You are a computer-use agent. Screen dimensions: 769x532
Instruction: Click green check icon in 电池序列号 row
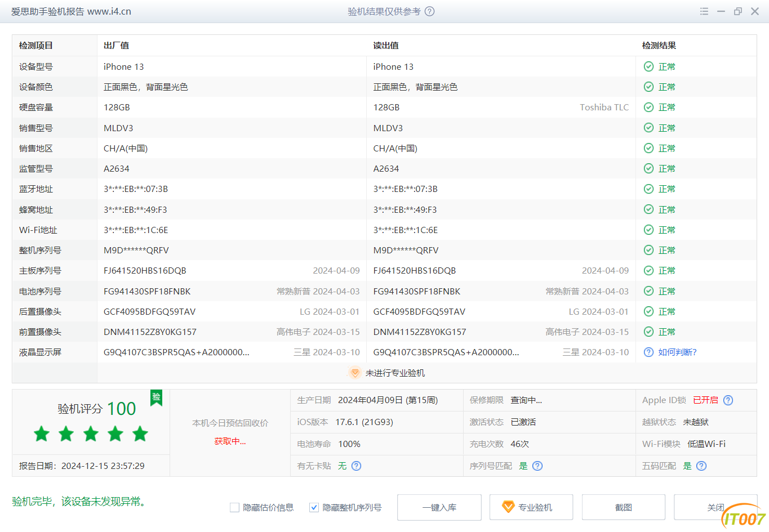pyautogui.click(x=648, y=291)
